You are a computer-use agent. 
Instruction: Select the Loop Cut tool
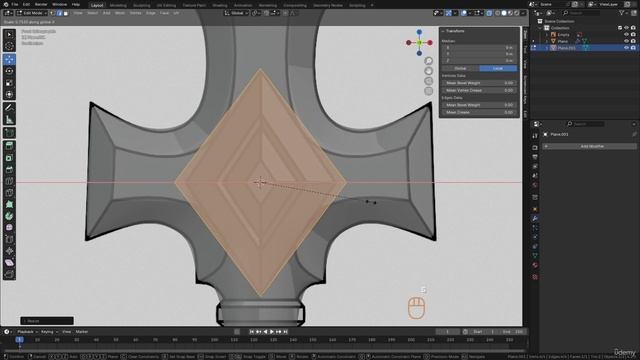9,181
